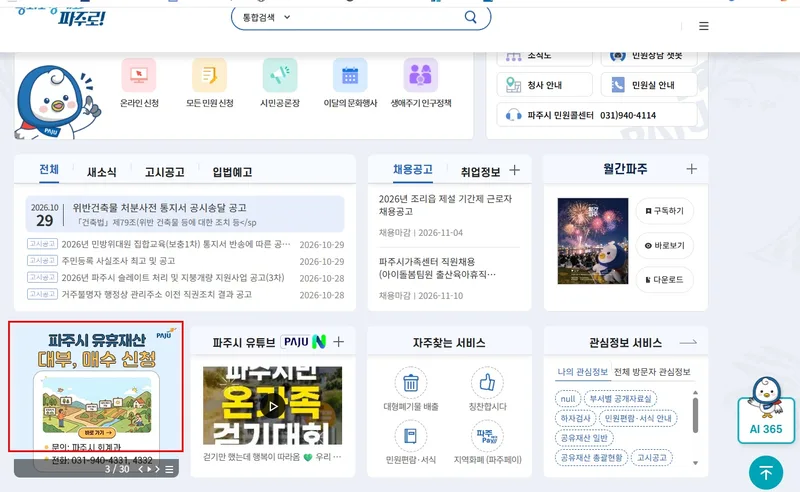Select 나의 관심정보 tab
Screen dimensions: 800x492
(x=583, y=372)
